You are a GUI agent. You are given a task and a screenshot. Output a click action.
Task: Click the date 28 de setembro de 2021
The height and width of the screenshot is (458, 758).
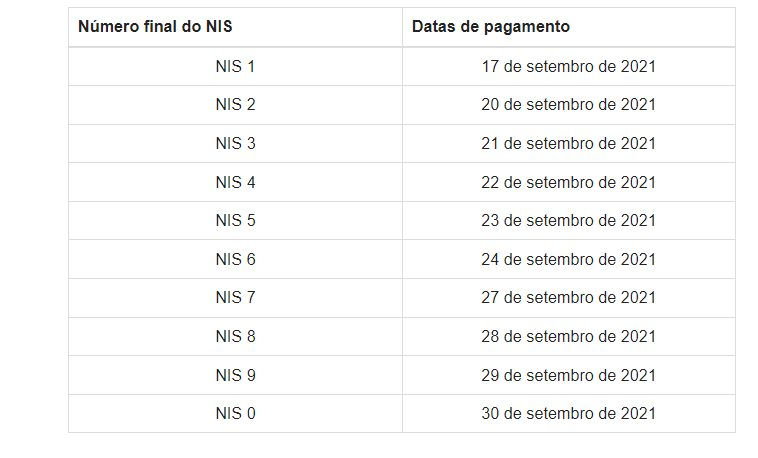[x=568, y=337]
